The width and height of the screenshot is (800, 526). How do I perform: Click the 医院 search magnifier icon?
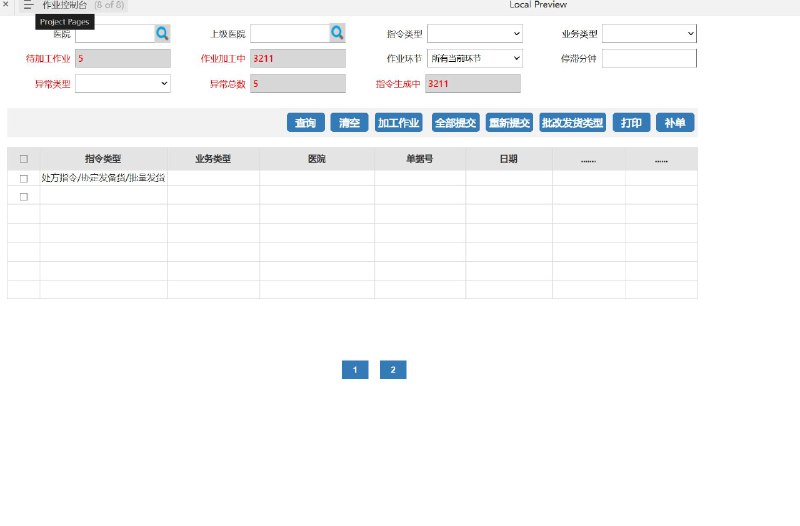pyautogui.click(x=162, y=34)
